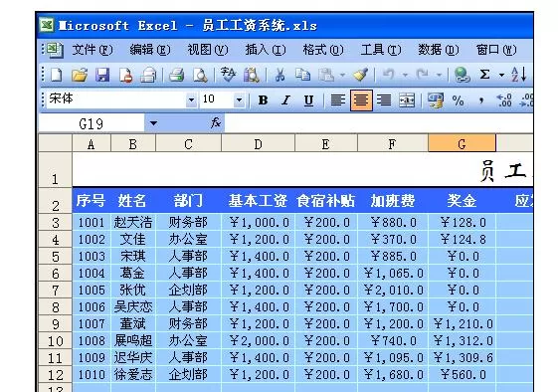Select the cell ¥2,010.0 in 加班费
Image resolution: width=558 pixels, height=392 pixels.
coord(393,291)
